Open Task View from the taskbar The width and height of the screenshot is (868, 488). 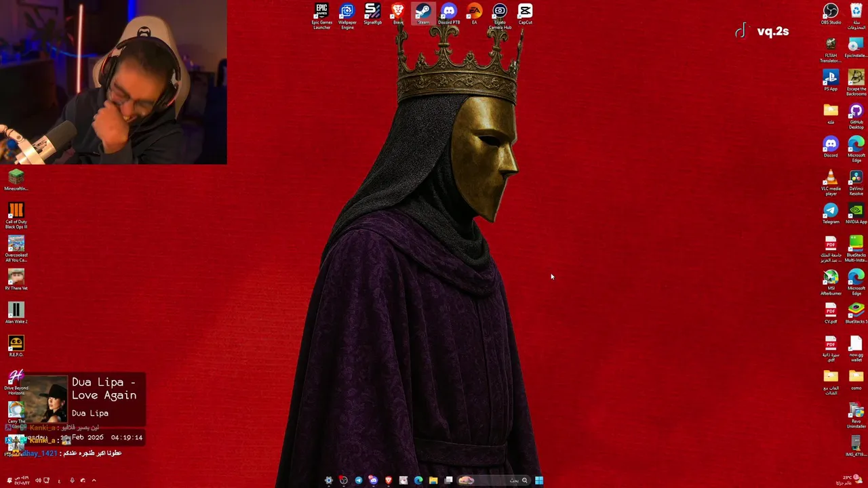[448, 481]
